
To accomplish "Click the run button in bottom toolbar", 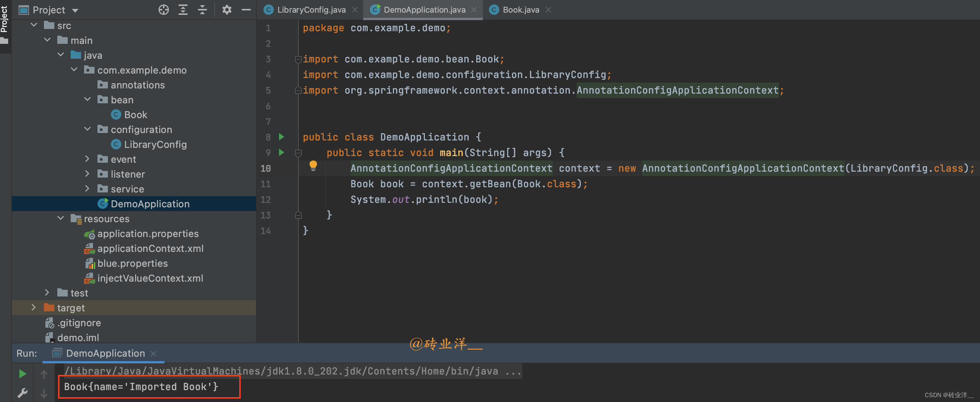I will pos(19,374).
